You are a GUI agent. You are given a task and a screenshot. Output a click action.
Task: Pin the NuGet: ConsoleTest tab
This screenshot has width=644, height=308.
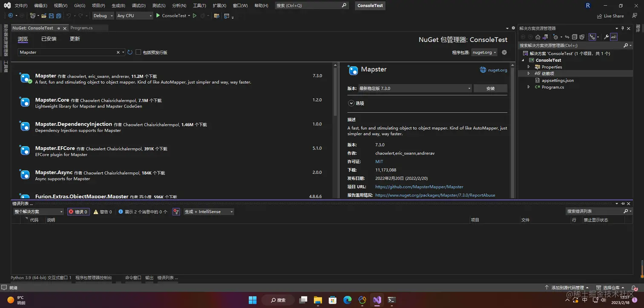59,28
